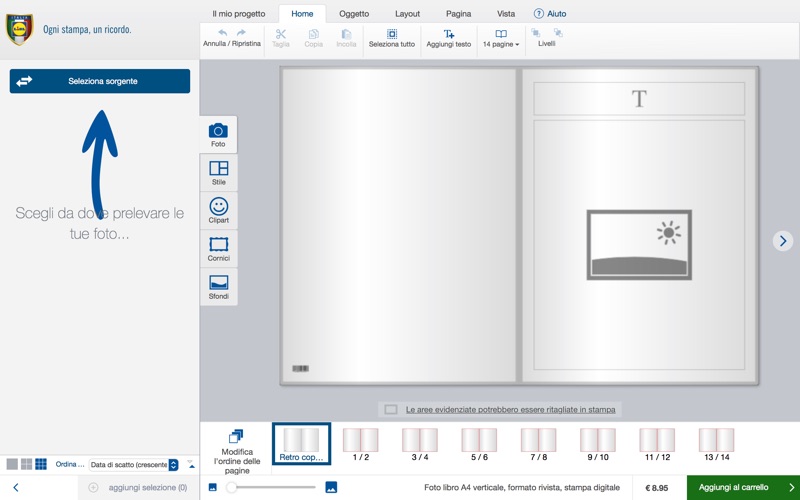Screen dimensions: 800x500
Task: Click Modifica l'ordine delle pagine icon
Action: tap(236, 436)
